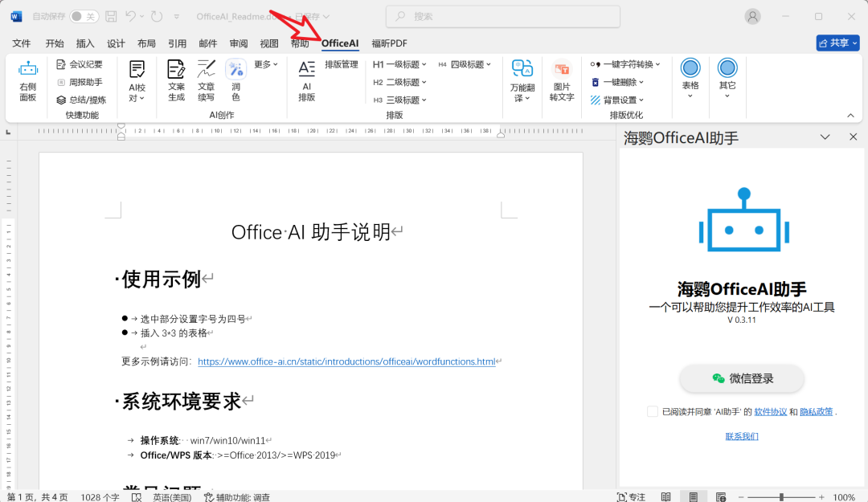Expand 一键删除 dropdown
The height and width of the screenshot is (502, 868).
[x=617, y=83]
